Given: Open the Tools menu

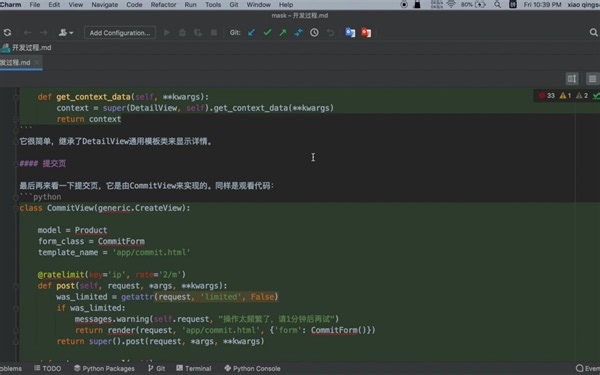Looking at the screenshot, I should point(213,5).
